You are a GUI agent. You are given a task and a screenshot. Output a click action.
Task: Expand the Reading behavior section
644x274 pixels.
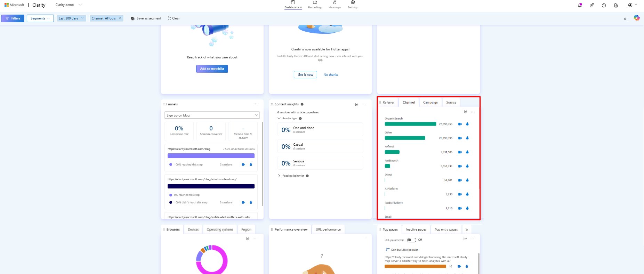[279, 176]
